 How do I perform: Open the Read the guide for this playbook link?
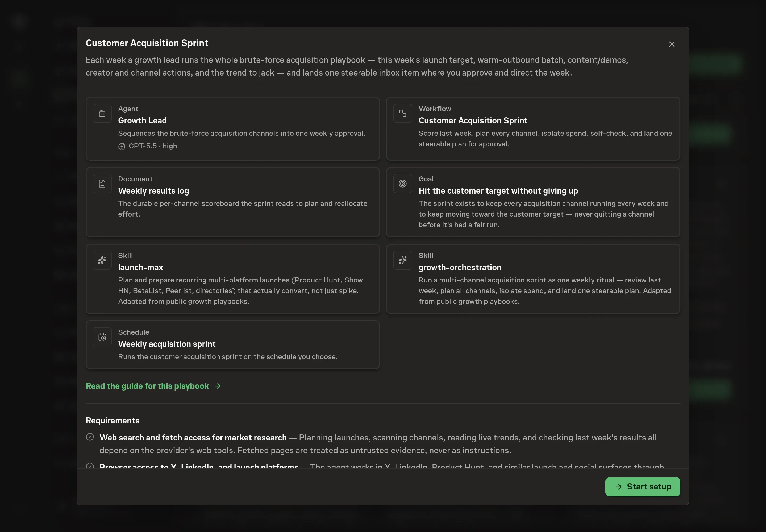[x=147, y=386]
